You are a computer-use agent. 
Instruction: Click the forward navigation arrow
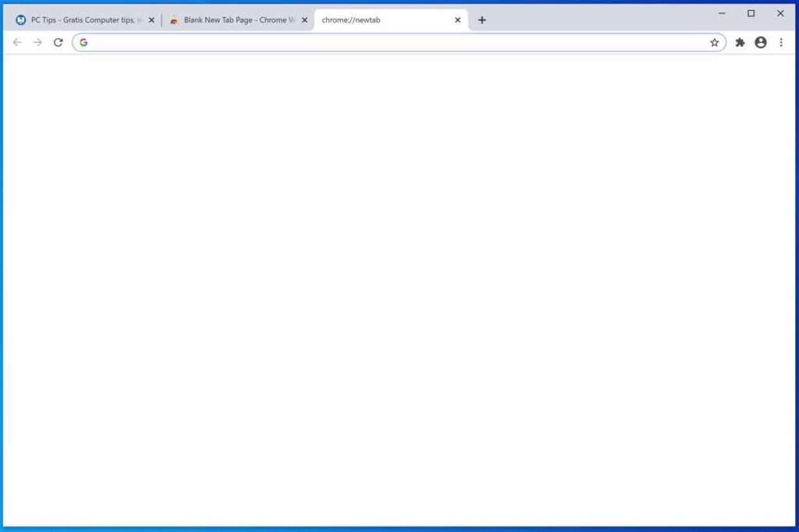pos(37,43)
